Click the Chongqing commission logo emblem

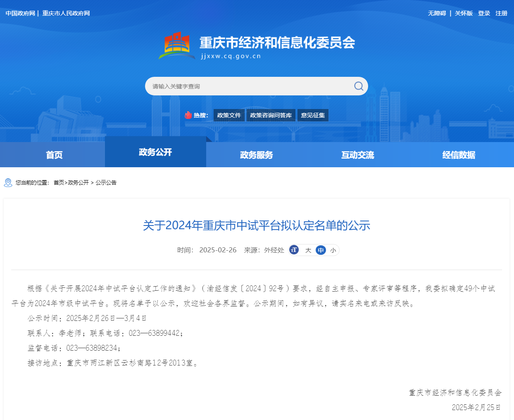tap(177, 45)
